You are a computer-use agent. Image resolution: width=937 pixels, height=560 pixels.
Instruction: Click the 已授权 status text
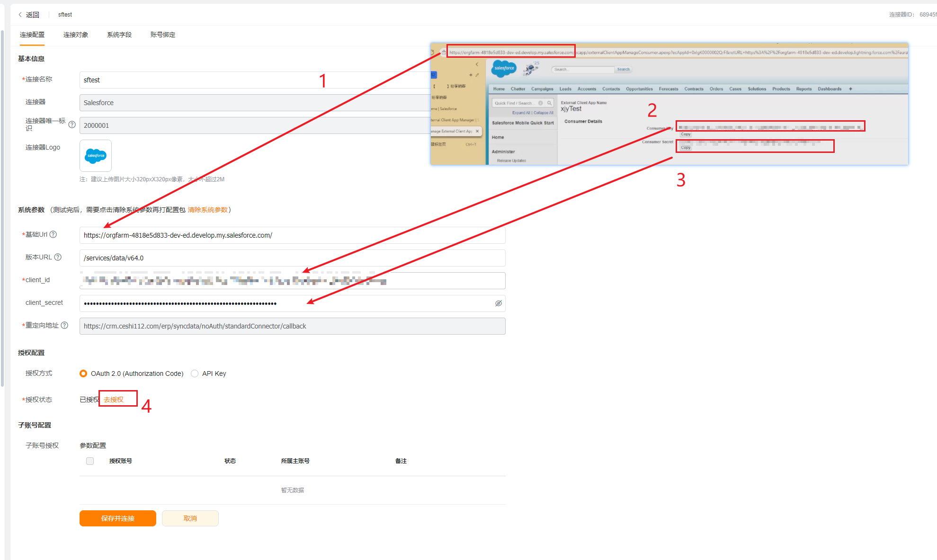tap(89, 400)
